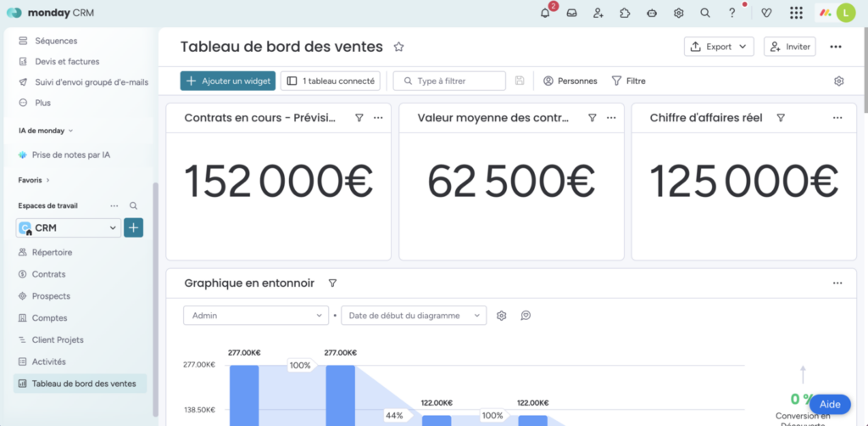Star the Tableau de bord des ventes dashboard

pyautogui.click(x=398, y=47)
